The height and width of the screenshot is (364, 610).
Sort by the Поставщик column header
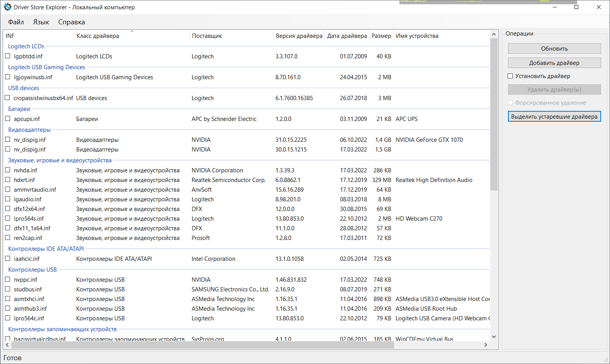[231, 36]
